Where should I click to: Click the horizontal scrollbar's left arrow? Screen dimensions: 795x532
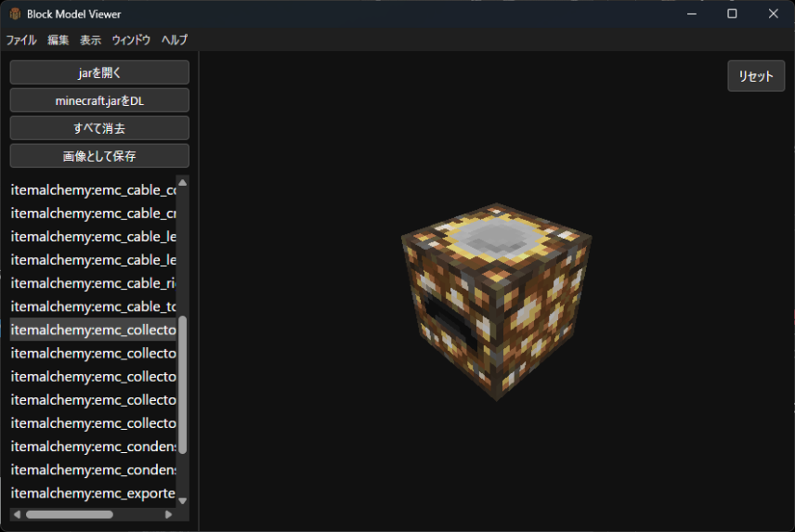[x=16, y=514]
